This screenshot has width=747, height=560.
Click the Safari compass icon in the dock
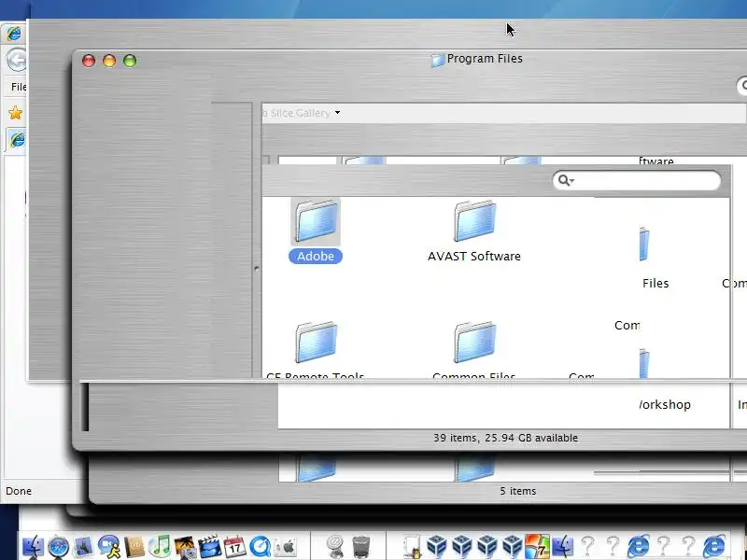tap(58, 546)
